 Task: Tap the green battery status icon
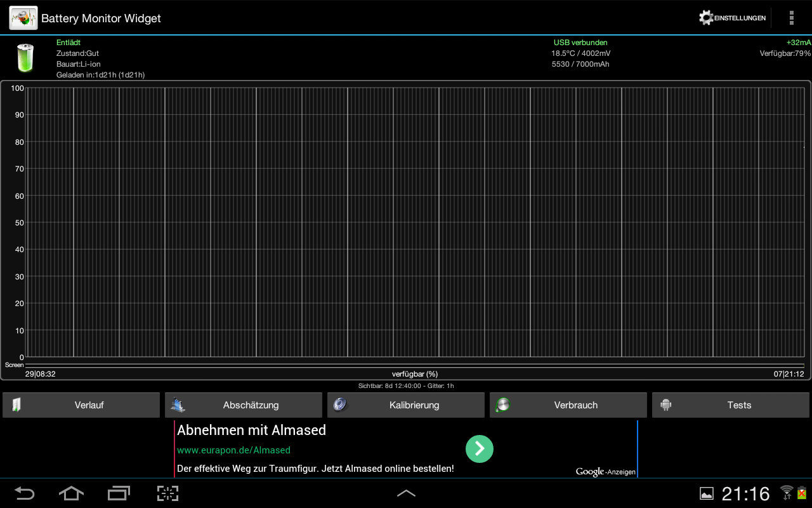coord(25,58)
